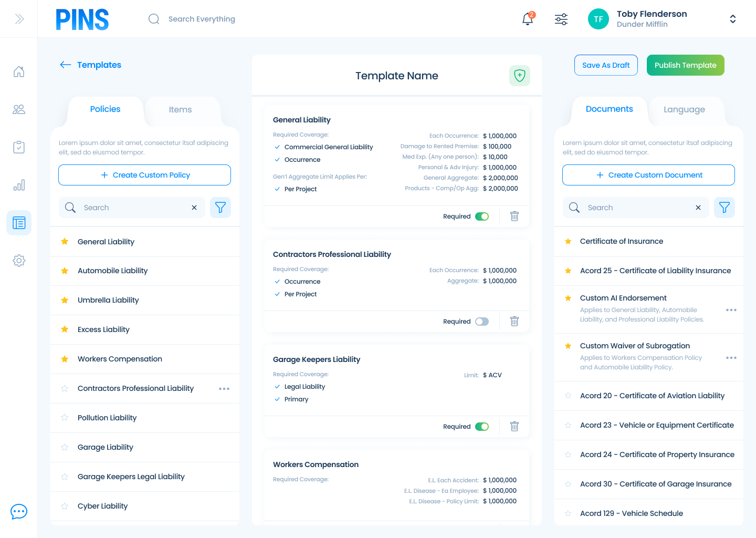This screenshot has width=756, height=538.
Task: Select the Contacts icon in the sidebar
Action: [x=19, y=109]
